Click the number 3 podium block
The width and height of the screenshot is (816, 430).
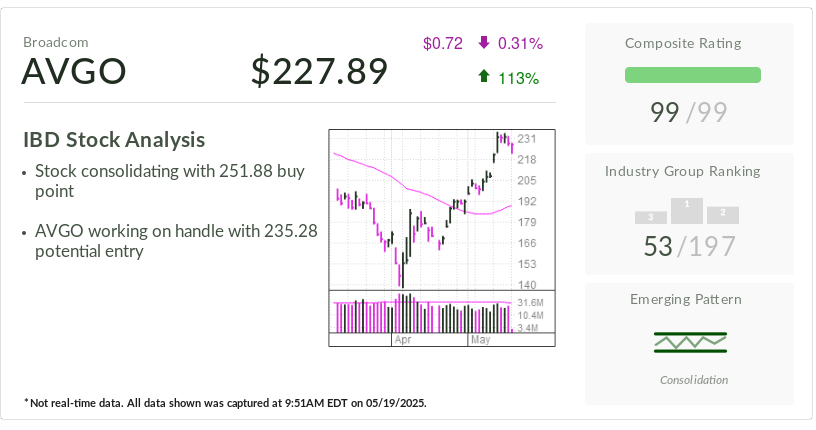tap(651, 218)
